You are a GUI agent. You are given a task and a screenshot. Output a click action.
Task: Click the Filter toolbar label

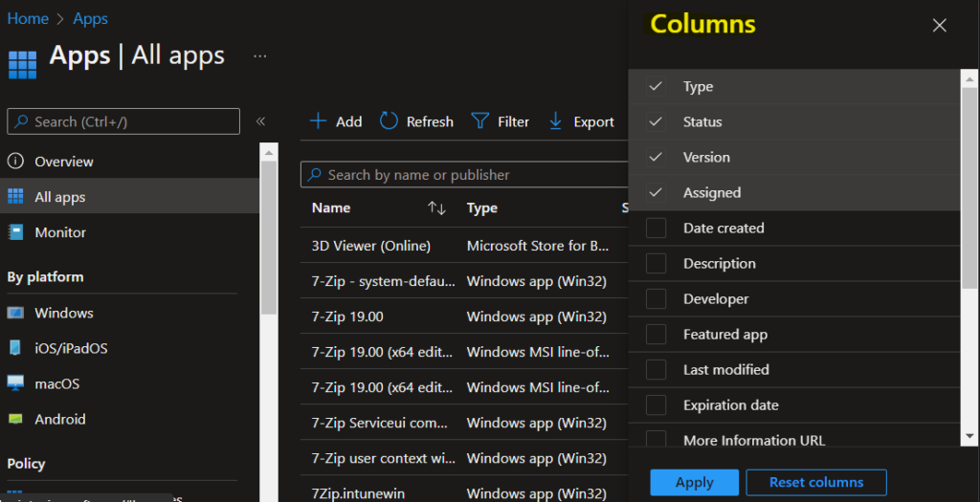[x=513, y=121]
